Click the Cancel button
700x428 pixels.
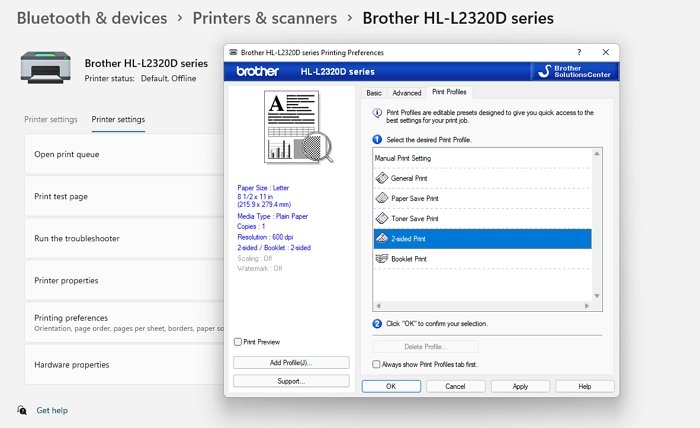(455, 386)
